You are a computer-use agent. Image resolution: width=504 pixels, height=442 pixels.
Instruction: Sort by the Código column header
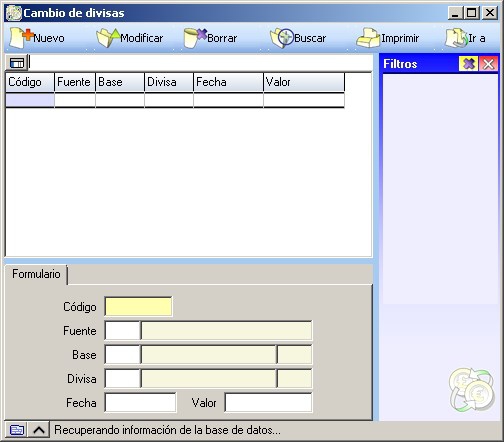tap(30, 82)
